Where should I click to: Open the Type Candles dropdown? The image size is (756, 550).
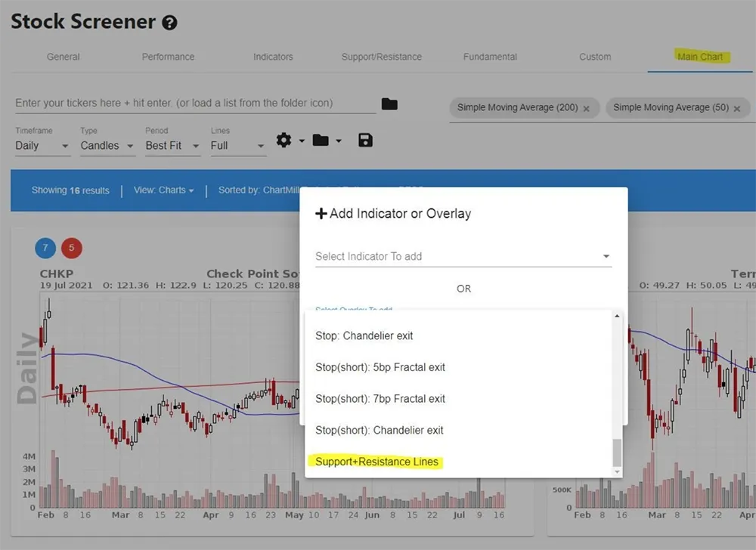[107, 146]
